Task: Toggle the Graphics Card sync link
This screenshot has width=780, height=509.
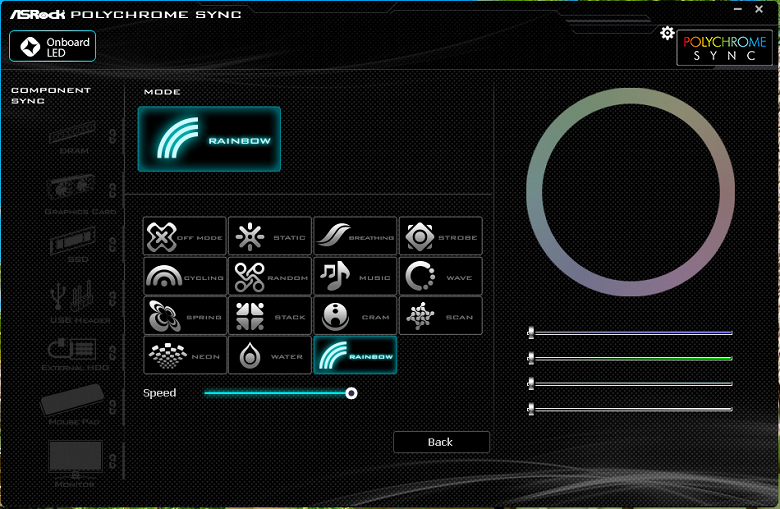Action: click(112, 190)
